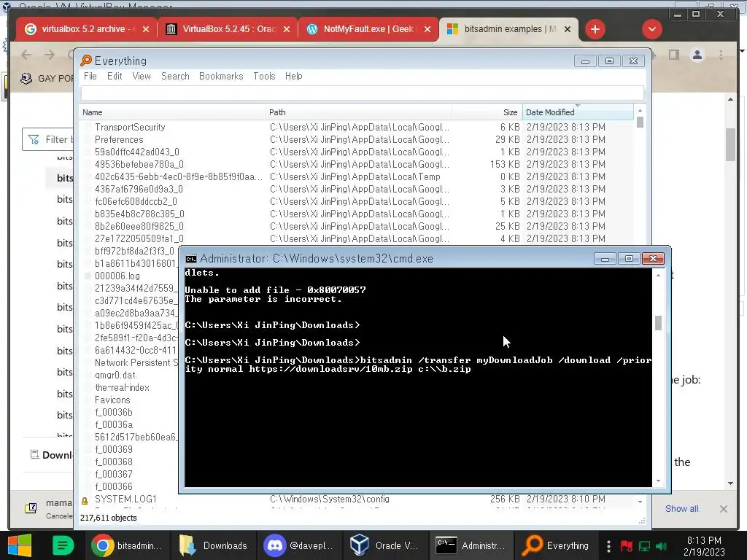
Task: Select file fc06efc608ddccb2_0
Action: (x=357, y=201)
